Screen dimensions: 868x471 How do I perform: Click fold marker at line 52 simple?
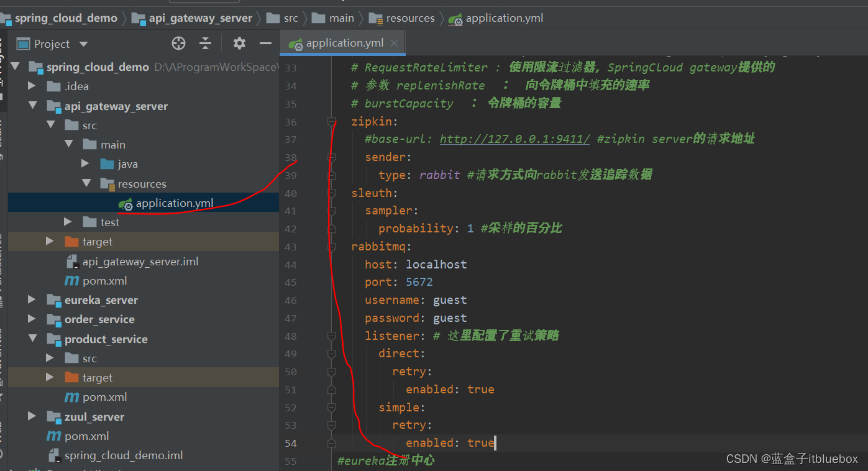(x=332, y=408)
